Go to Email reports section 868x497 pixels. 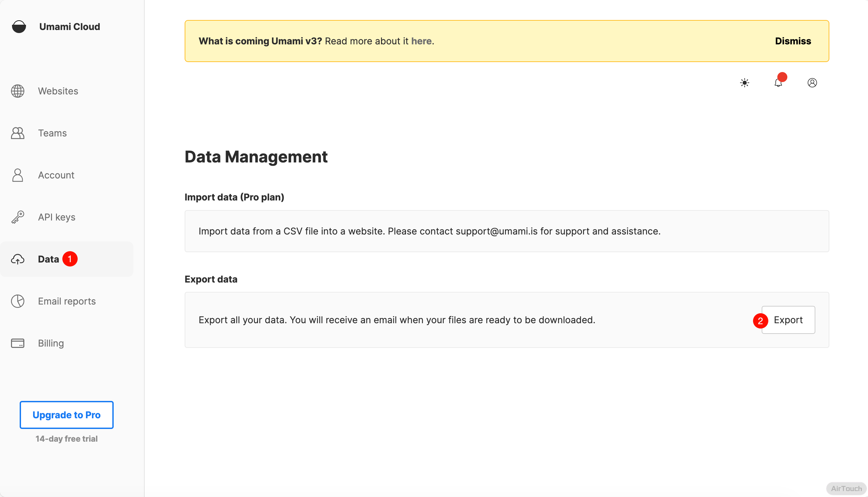(67, 302)
